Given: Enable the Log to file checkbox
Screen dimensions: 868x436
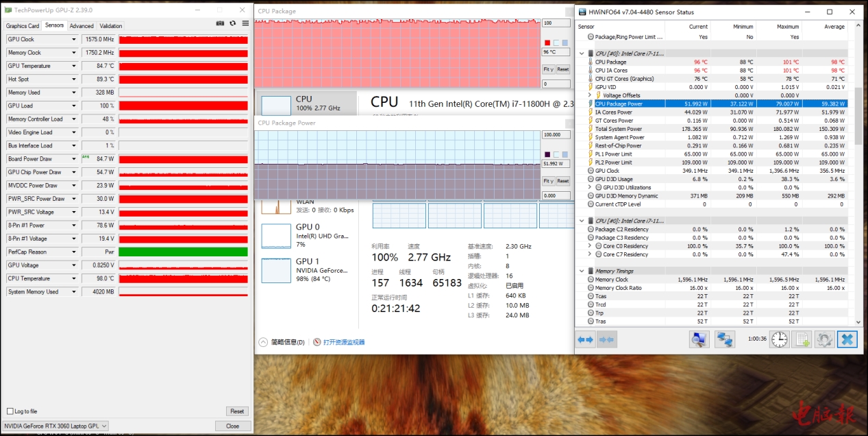Looking at the screenshot, I should tap(10, 411).
